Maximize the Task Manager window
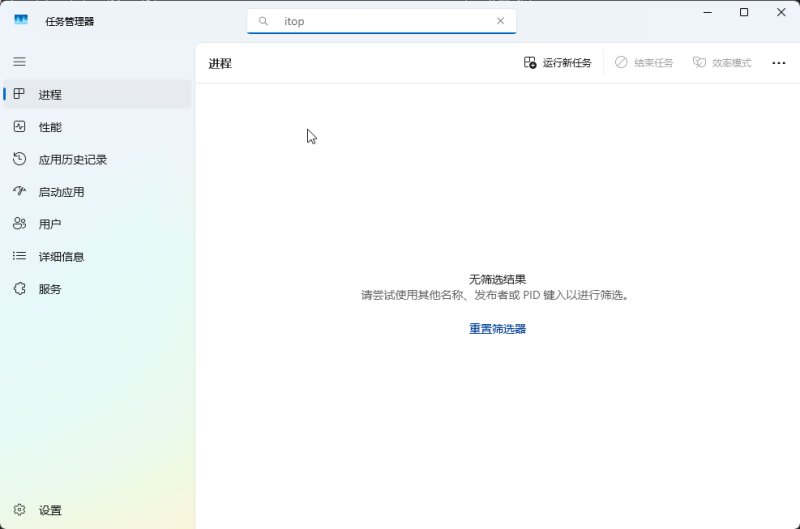The image size is (800, 529). click(x=744, y=12)
